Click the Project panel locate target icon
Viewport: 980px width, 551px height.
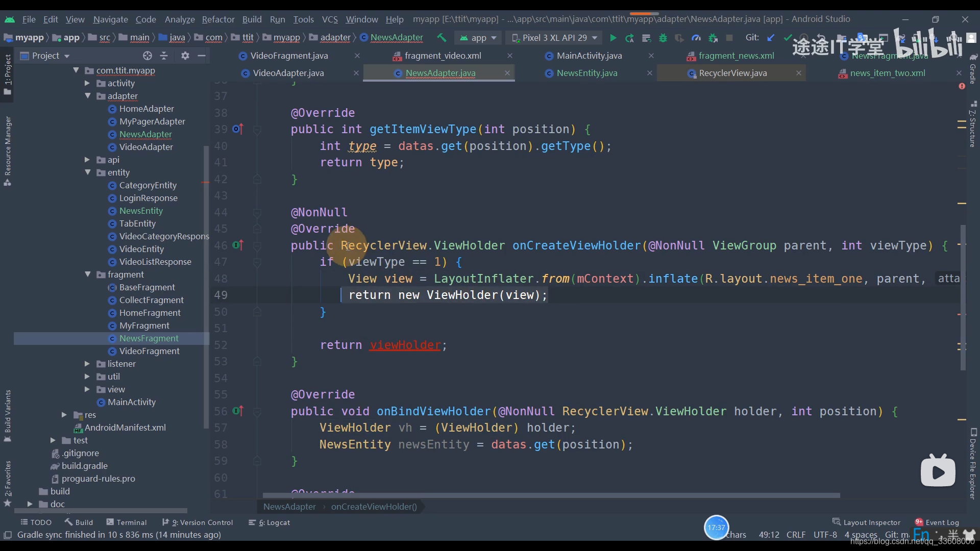point(148,56)
